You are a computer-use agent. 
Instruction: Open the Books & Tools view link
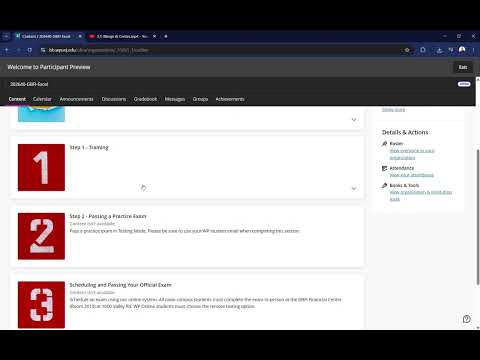click(x=421, y=196)
